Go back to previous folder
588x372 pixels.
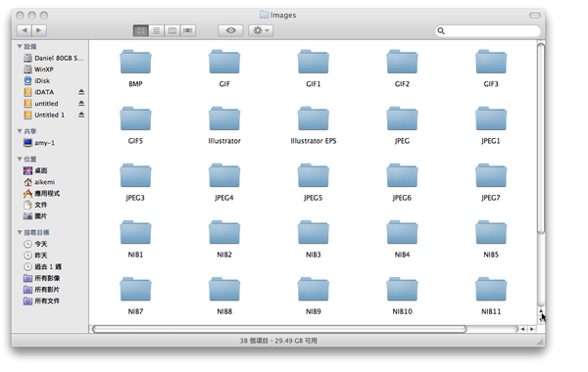tap(24, 30)
